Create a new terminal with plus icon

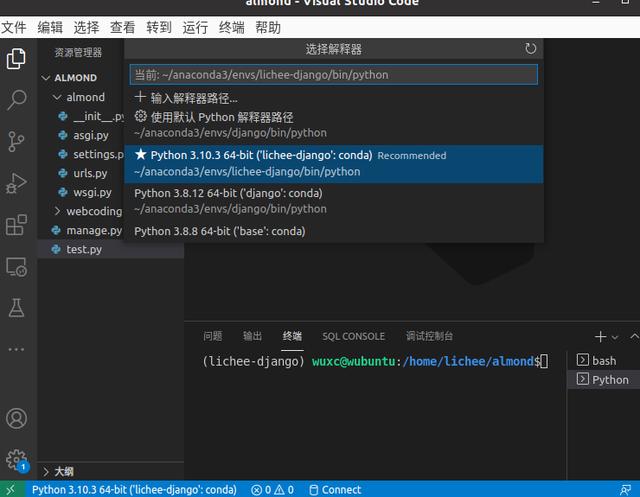pyautogui.click(x=600, y=337)
